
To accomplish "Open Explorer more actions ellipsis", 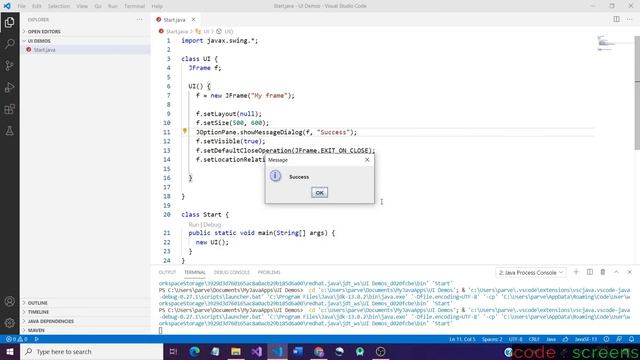I will pyautogui.click(x=140, y=20).
